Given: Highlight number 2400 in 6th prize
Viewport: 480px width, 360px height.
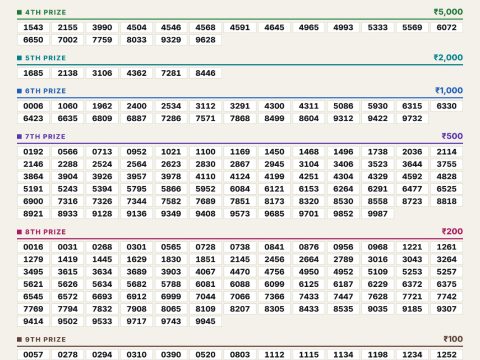Looking at the screenshot, I should pyautogui.click(x=137, y=106).
